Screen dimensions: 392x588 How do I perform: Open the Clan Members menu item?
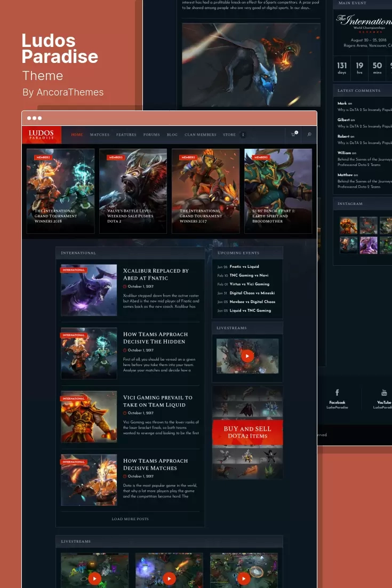pyautogui.click(x=201, y=134)
